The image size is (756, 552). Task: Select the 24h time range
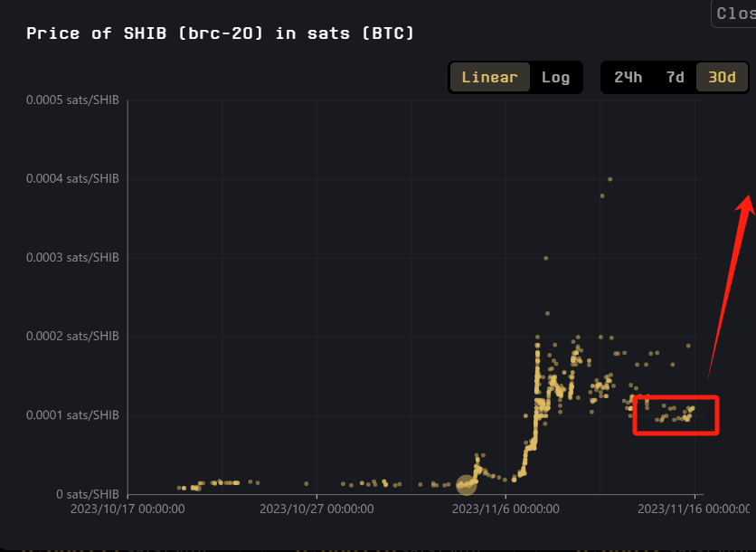tap(628, 77)
